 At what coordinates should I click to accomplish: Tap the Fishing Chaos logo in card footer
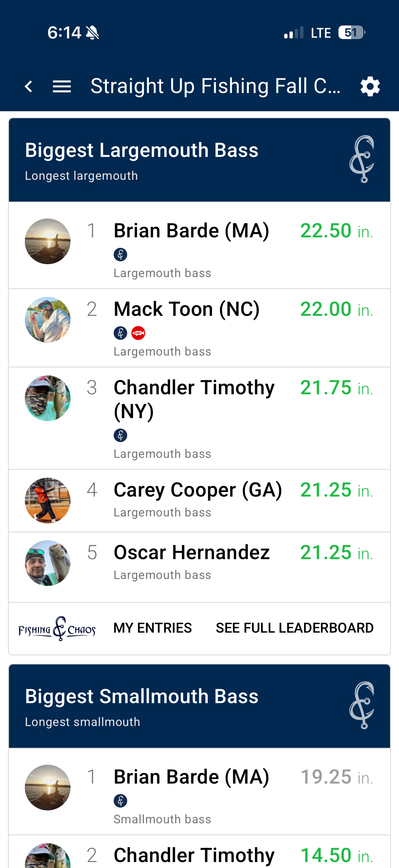coord(57,628)
